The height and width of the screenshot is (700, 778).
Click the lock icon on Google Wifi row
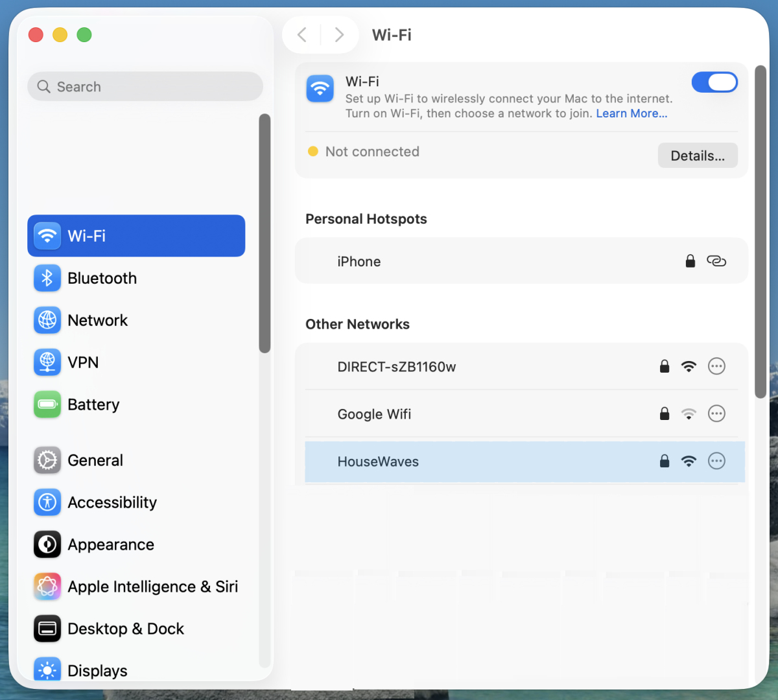coord(664,414)
